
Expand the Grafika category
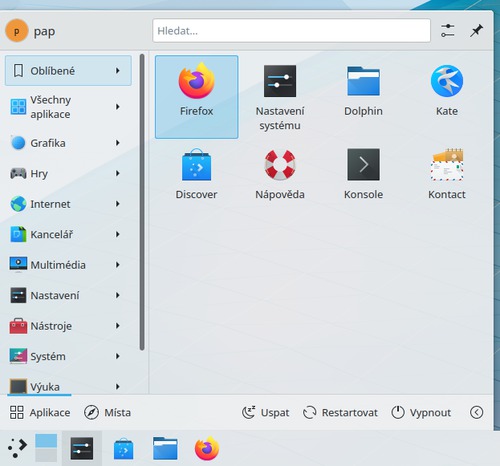pos(68,143)
